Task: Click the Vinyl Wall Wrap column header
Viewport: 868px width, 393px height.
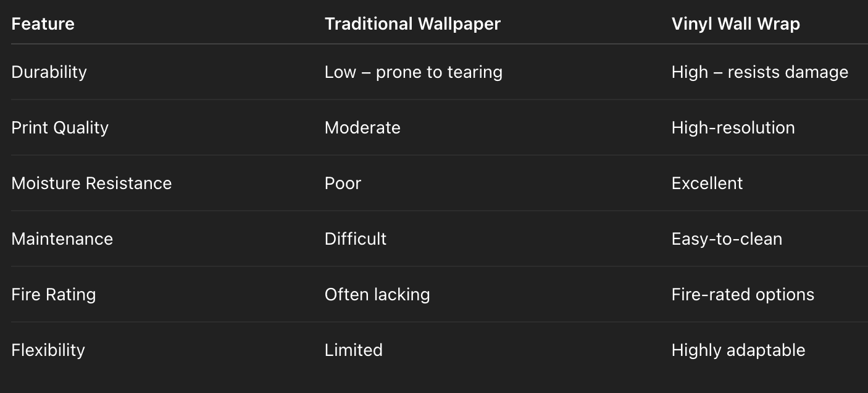Action: click(x=735, y=24)
